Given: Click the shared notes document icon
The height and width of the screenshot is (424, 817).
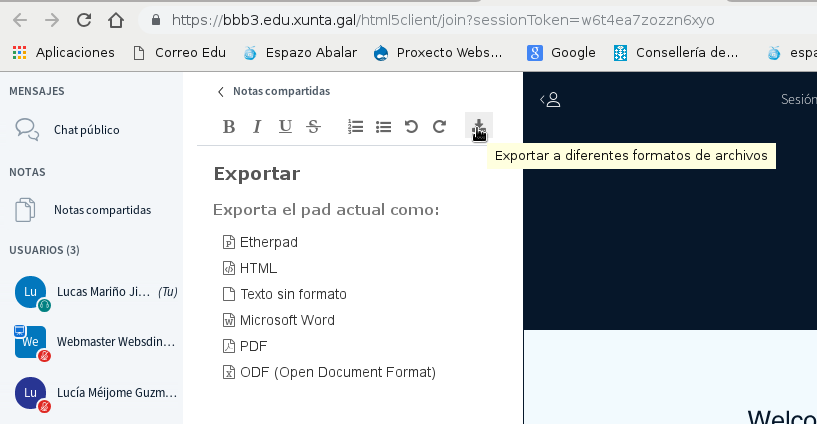Looking at the screenshot, I should click(25, 210).
